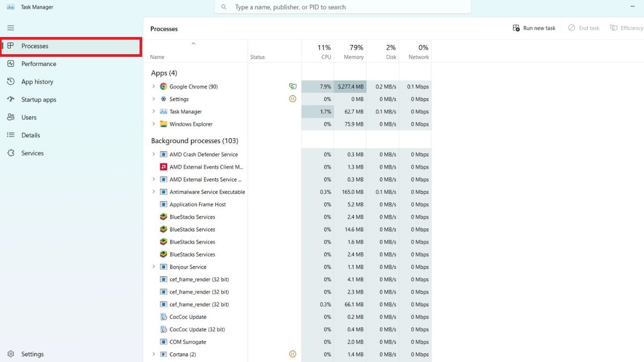644x362 pixels.
Task: Click the Performance sidebar icon
Action: pos(11,64)
